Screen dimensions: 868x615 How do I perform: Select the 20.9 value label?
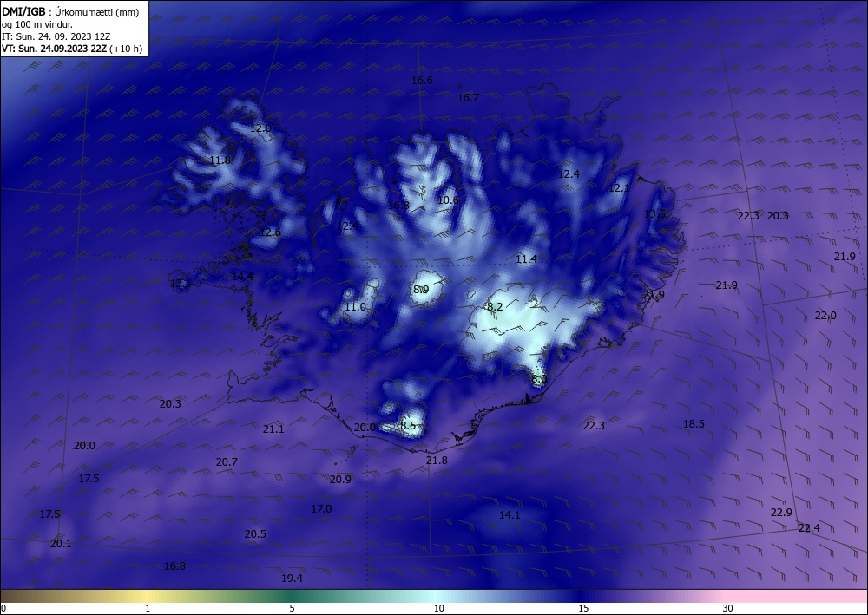(340, 480)
